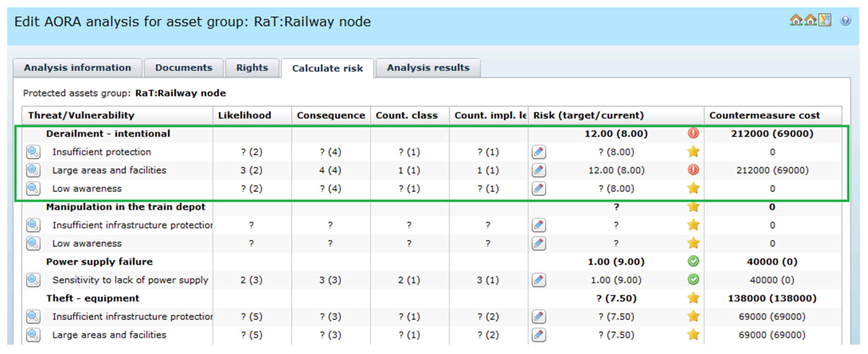Click pencil icon for Low awareness under Derailment
Viewport: 868px width, 354px height.
tap(539, 188)
